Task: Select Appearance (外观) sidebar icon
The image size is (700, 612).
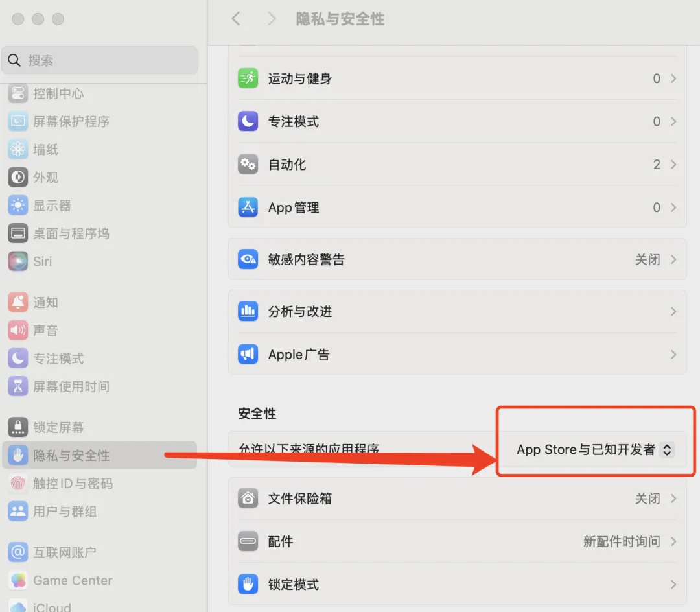Action: coord(18,178)
